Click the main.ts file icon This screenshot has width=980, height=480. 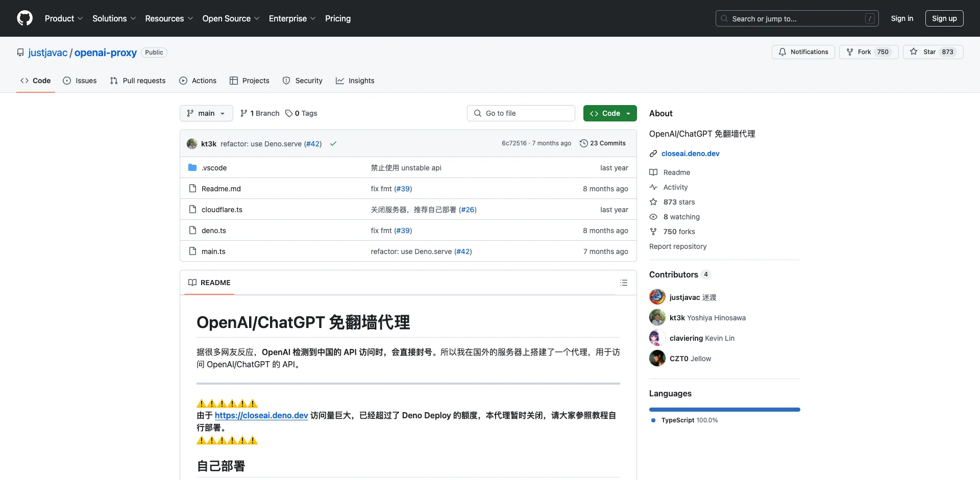coord(192,251)
